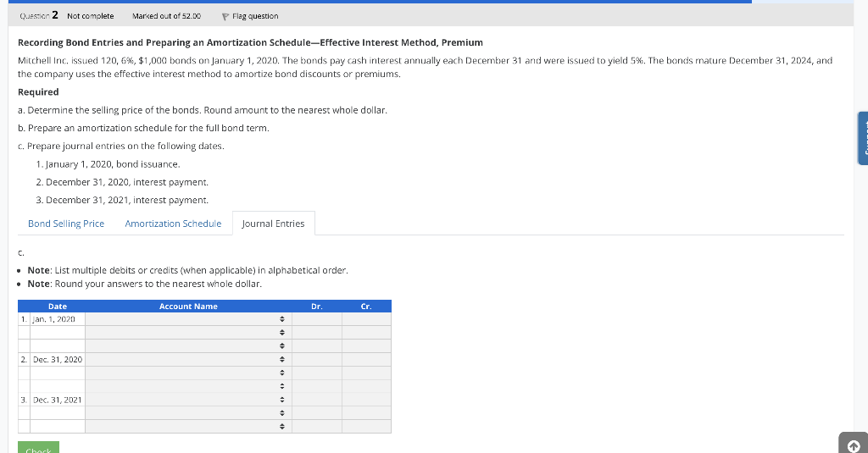Click Cr. field in Dec. 31, 2021 row
The height and width of the screenshot is (453, 868).
click(x=366, y=400)
